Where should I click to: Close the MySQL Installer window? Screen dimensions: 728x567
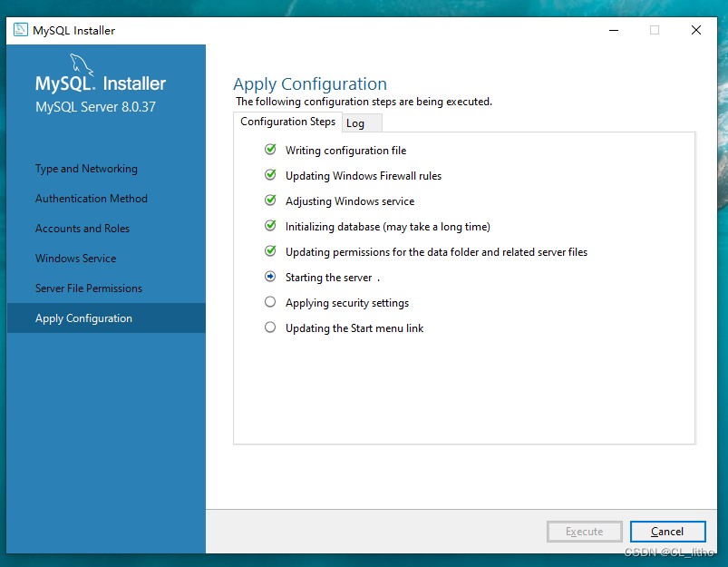[696, 30]
